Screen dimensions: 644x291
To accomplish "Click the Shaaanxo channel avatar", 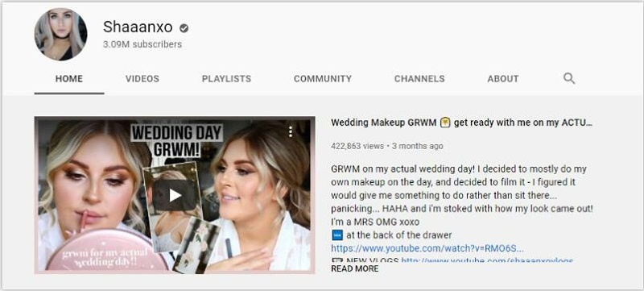I will [61, 35].
